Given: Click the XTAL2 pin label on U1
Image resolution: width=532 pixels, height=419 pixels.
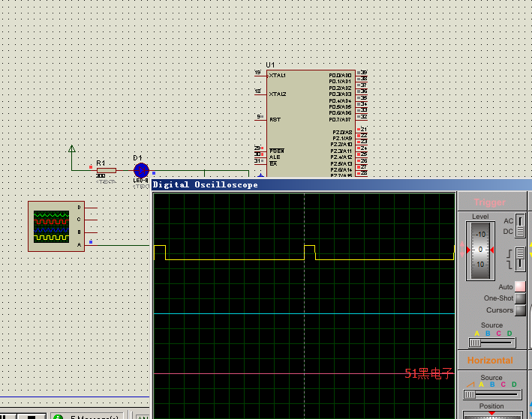Looking at the screenshot, I should pos(277,94).
